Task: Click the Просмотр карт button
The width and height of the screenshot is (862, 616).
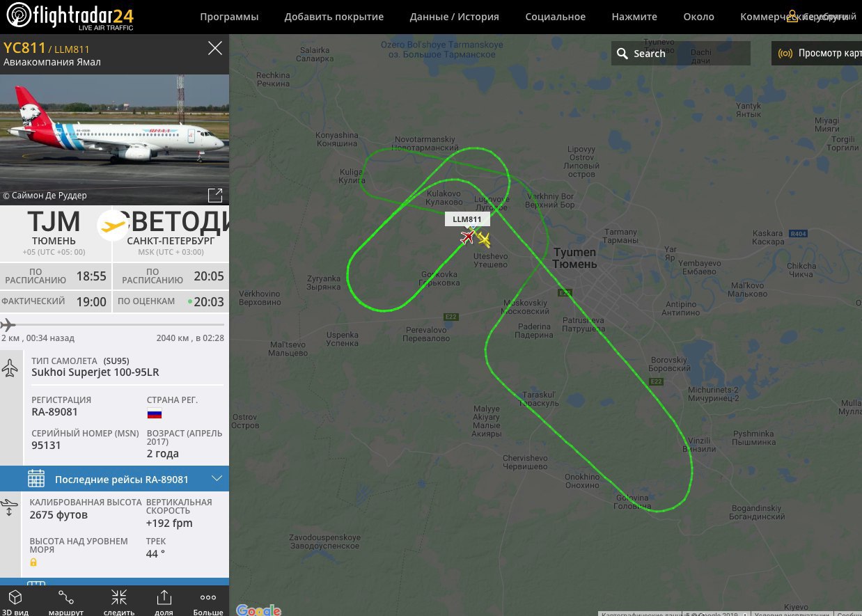Action: pyautogui.click(x=817, y=53)
